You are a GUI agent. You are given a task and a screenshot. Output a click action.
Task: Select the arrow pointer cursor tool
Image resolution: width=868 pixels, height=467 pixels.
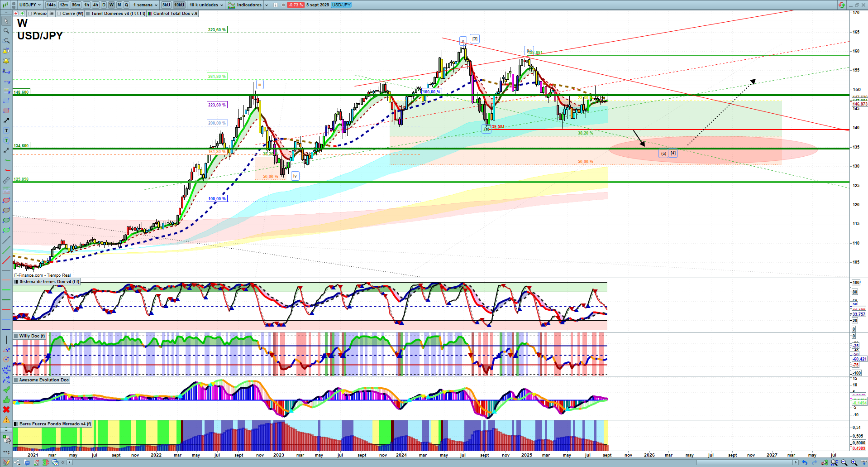tap(6, 21)
